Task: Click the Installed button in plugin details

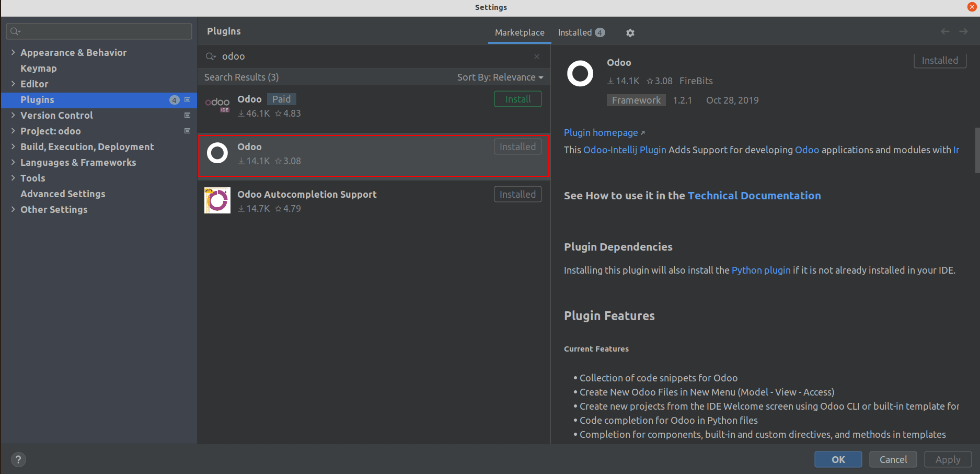Action: tap(940, 61)
